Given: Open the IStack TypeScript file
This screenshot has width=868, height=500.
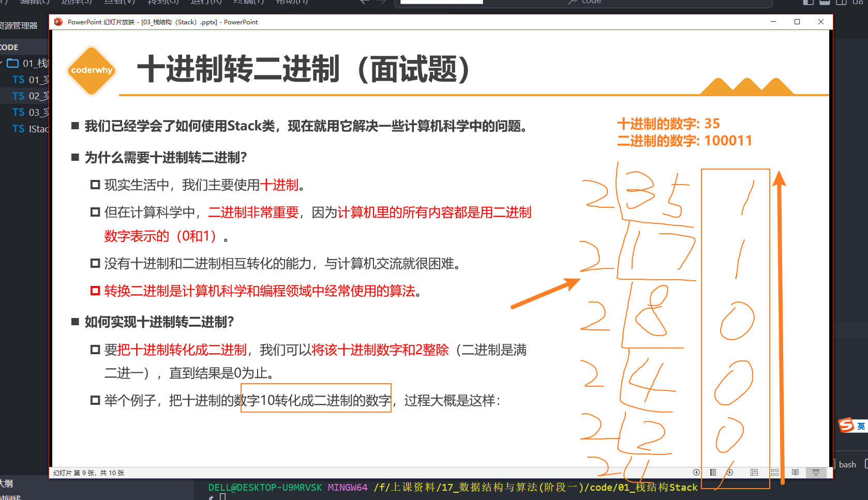Looking at the screenshot, I should (x=32, y=129).
